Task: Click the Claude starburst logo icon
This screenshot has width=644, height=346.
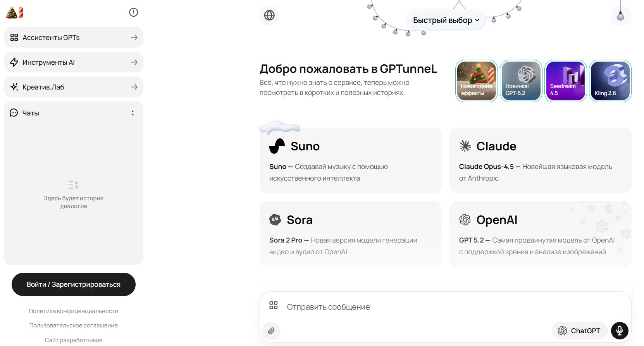Action: point(465,146)
